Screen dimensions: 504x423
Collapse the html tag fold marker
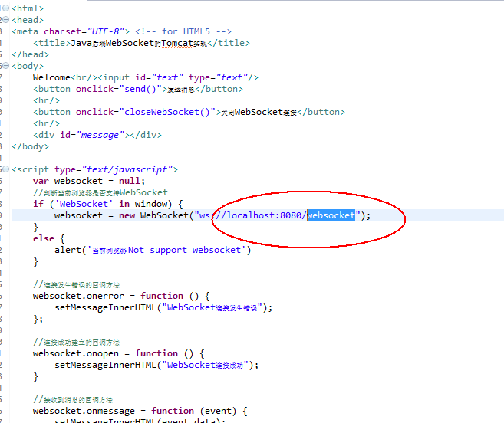tap(7, 8)
